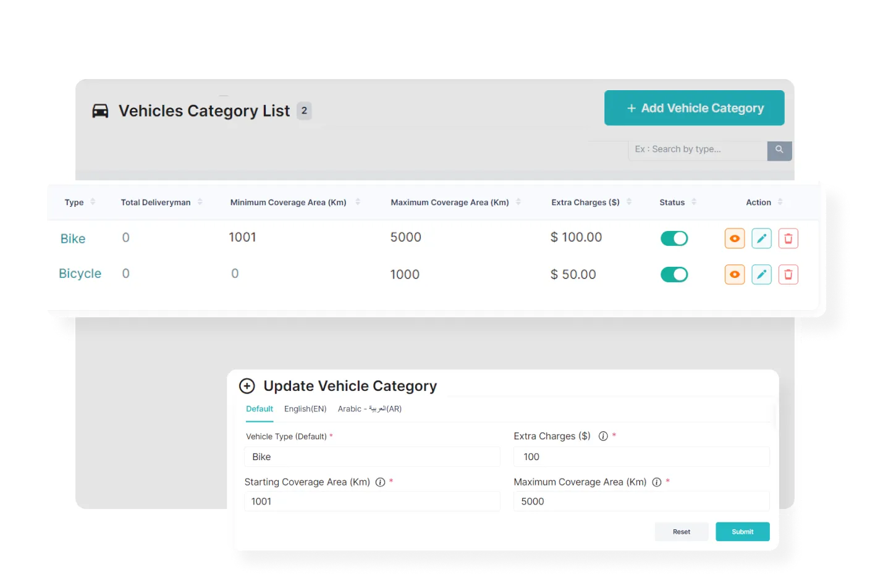
Task: Edit the Bicycle row pencil icon
Action: coord(761,274)
